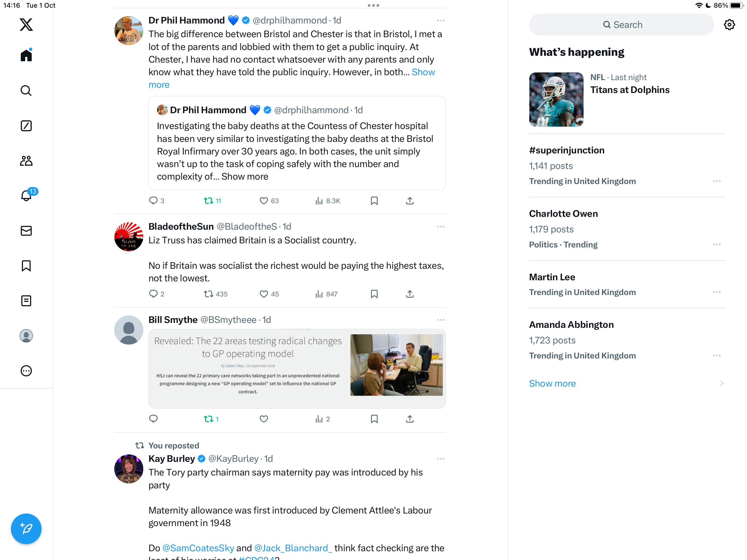
Task: Open more options for Kay Burley's post
Action: click(x=441, y=459)
